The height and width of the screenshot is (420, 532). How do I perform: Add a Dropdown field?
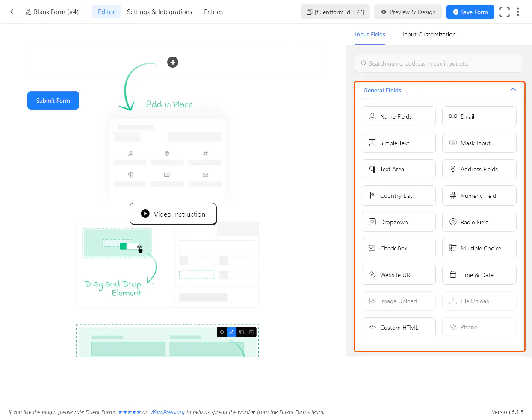(x=399, y=222)
